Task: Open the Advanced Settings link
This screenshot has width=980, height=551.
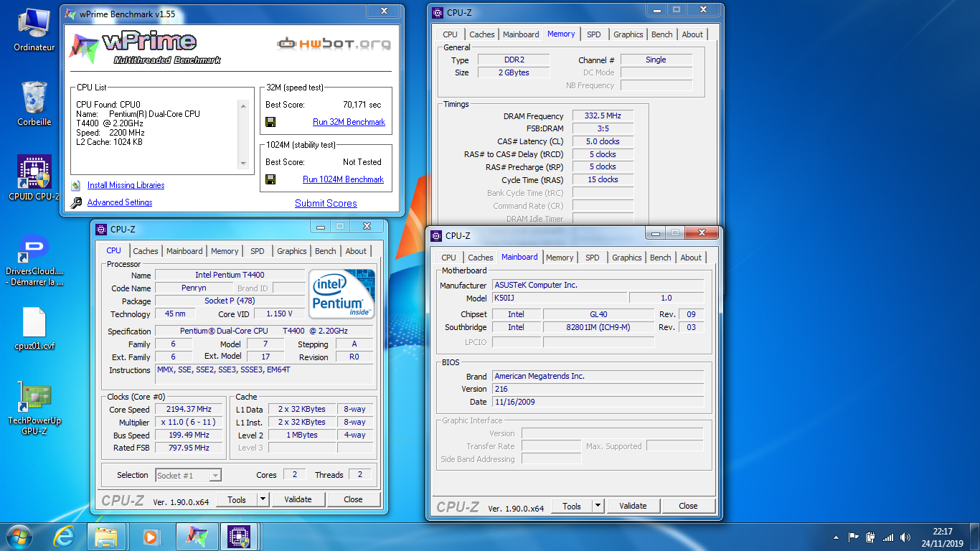Action: click(x=120, y=202)
